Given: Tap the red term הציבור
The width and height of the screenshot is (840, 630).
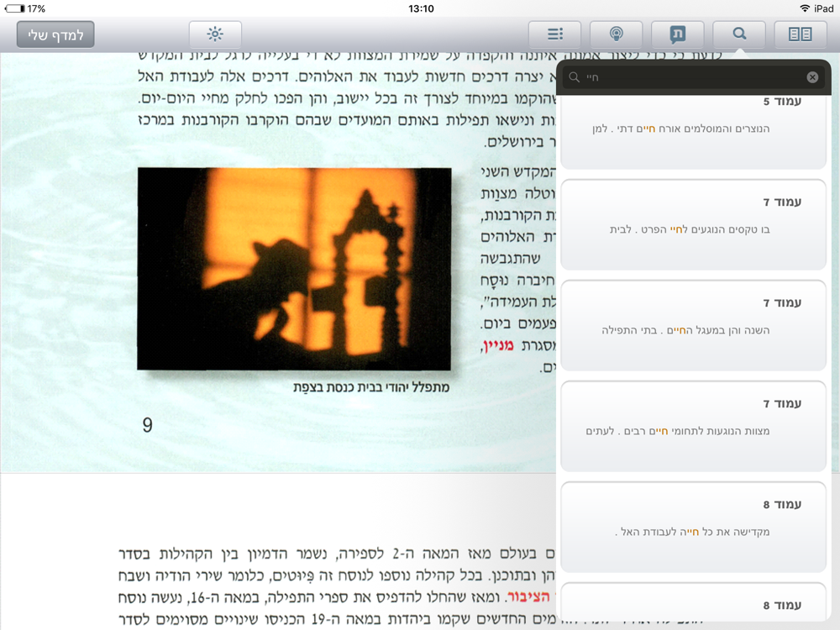Looking at the screenshot, I should point(529,596).
